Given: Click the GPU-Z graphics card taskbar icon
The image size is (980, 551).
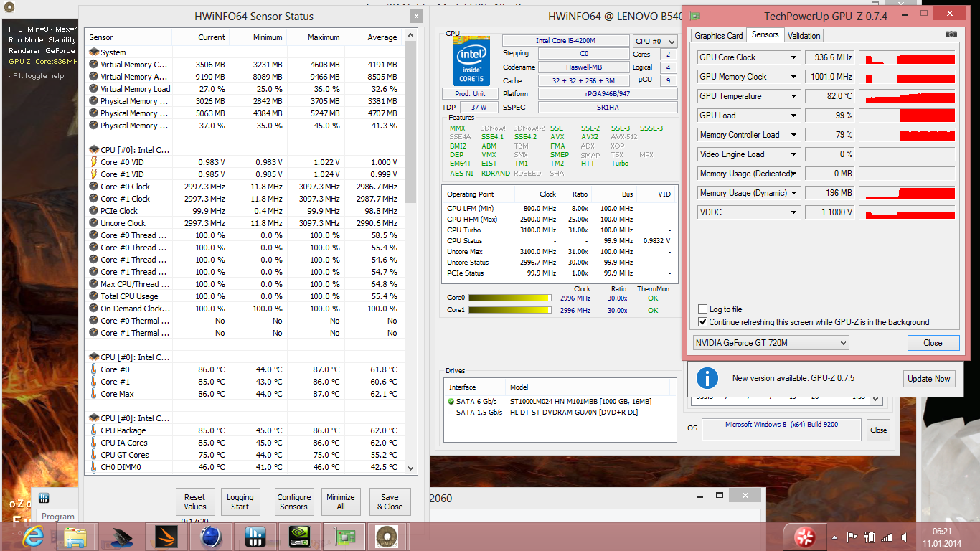Looking at the screenshot, I should [x=344, y=537].
